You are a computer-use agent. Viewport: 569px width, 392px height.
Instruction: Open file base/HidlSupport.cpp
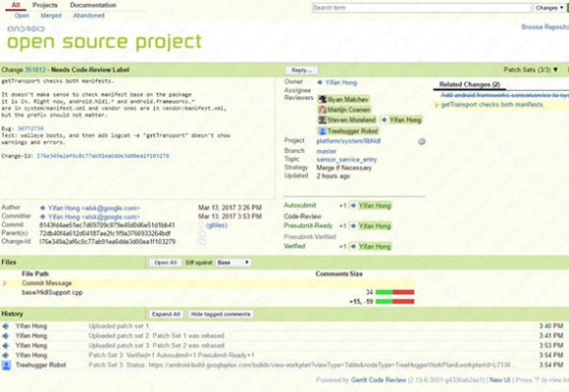tap(52, 292)
